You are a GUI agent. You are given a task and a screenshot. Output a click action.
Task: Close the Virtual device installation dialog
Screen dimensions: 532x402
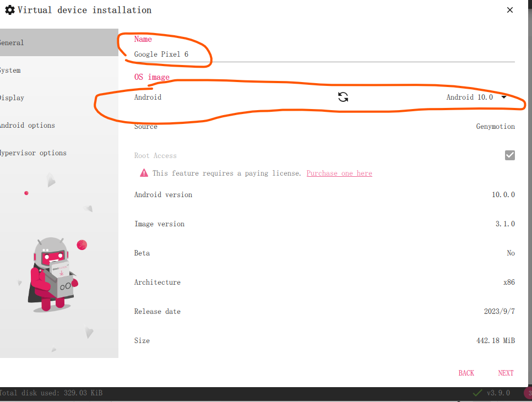[509, 10]
